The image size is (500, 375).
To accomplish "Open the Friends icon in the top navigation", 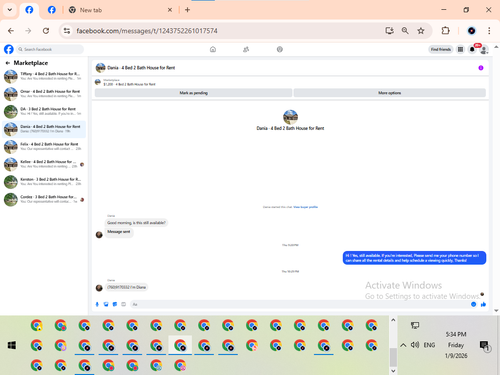I will coord(246,49).
